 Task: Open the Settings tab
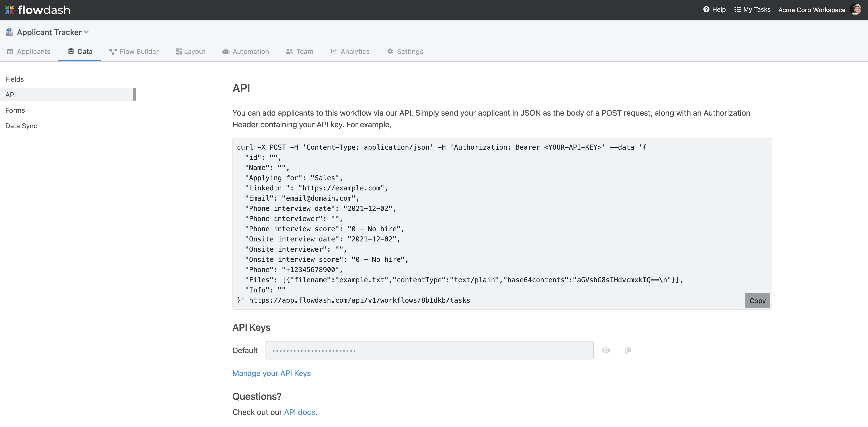(405, 51)
